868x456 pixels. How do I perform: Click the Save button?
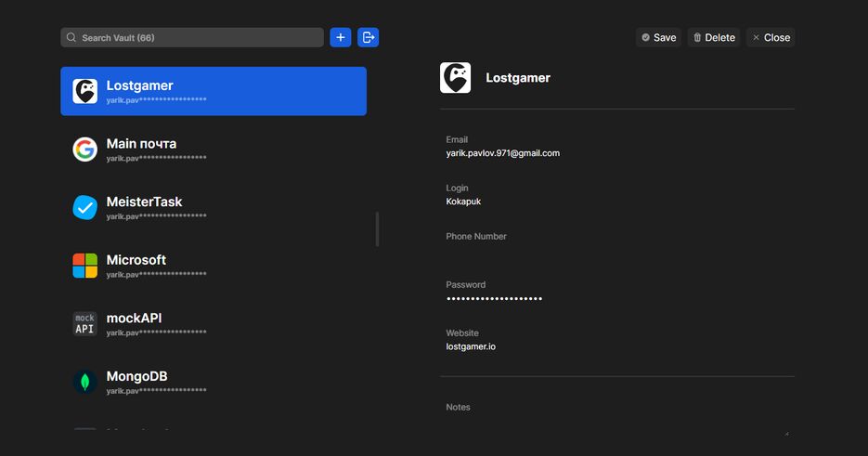(x=659, y=38)
